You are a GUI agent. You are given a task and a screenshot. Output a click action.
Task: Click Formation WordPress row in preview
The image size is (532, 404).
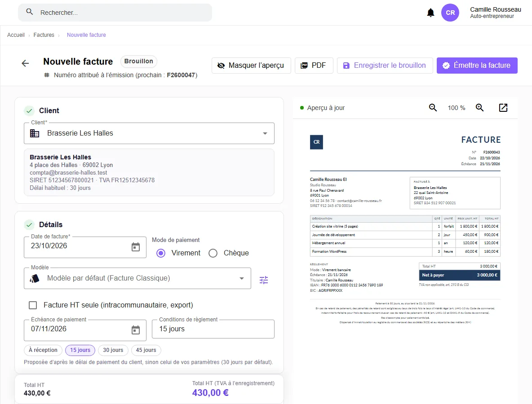tap(405, 251)
